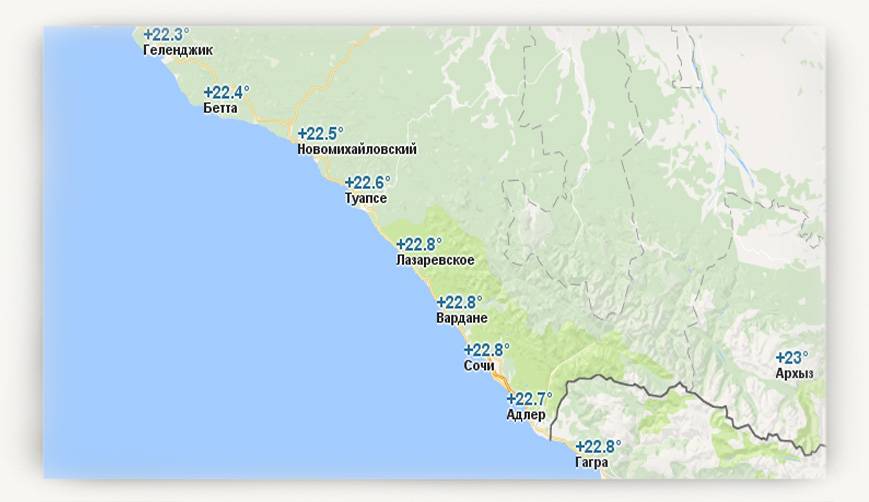The width and height of the screenshot is (869, 502).
Task: Open the Адлер location label
Action: [x=526, y=415]
